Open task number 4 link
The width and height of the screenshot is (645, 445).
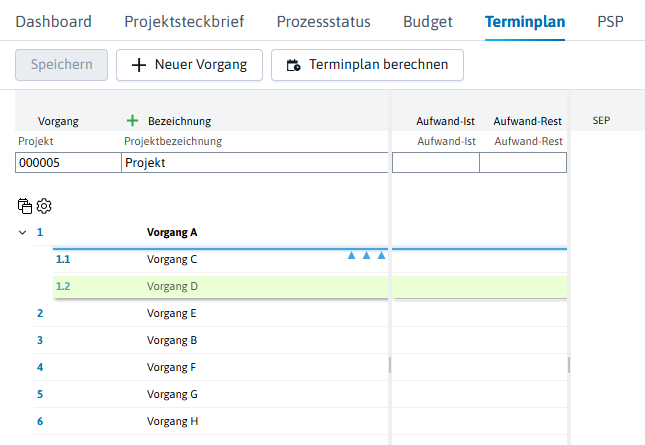(x=40, y=367)
